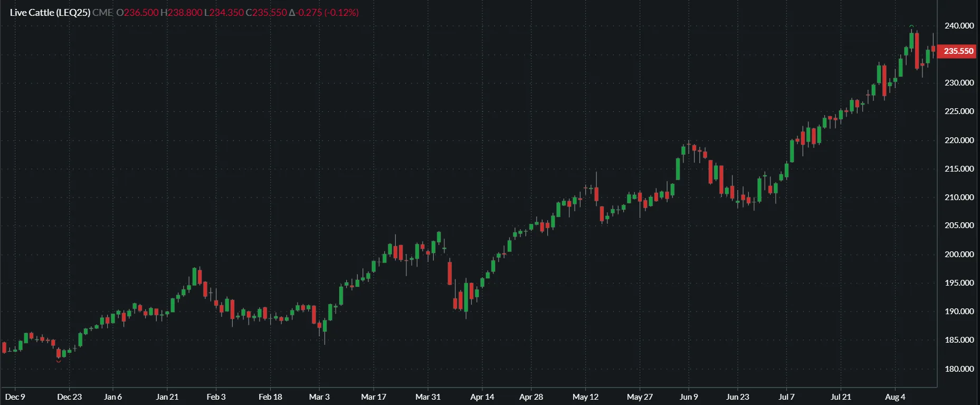The height and width of the screenshot is (405, 980).
Task: Click the May 12 date on the time axis
Action: [x=585, y=397]
